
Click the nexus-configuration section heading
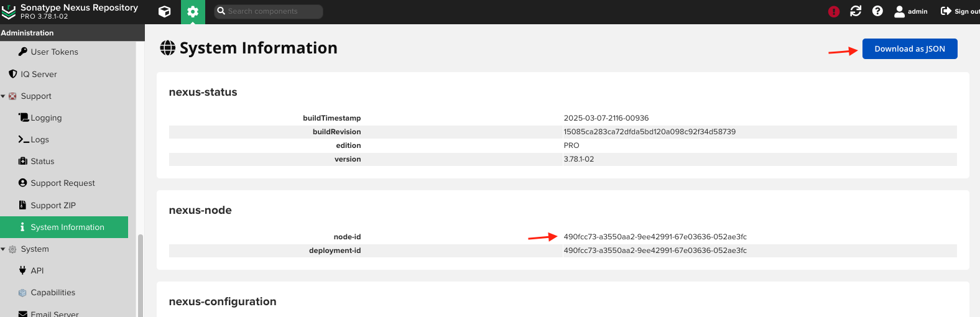coord(223,301)
